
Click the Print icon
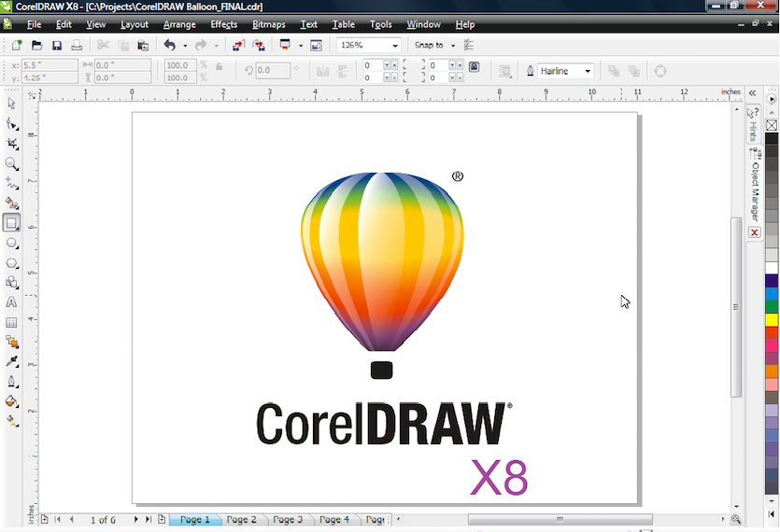[77, 45]
